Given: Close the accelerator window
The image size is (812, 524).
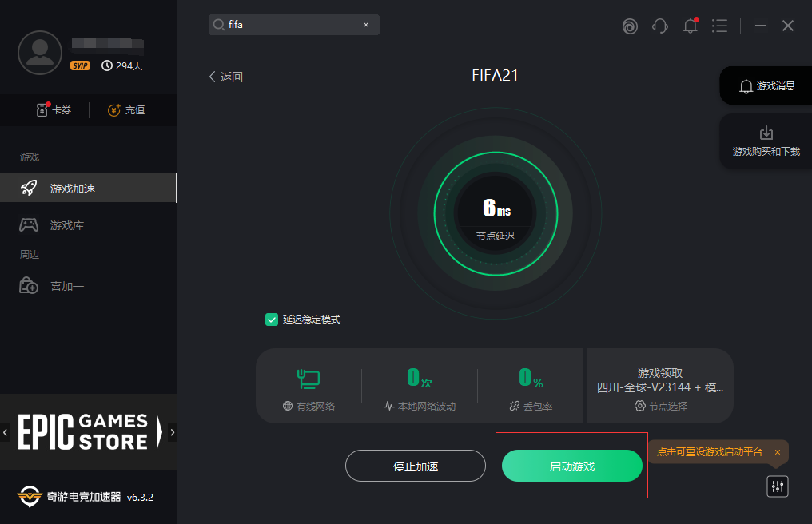Looking at the screenshot, I should click(x=788, y=26).
